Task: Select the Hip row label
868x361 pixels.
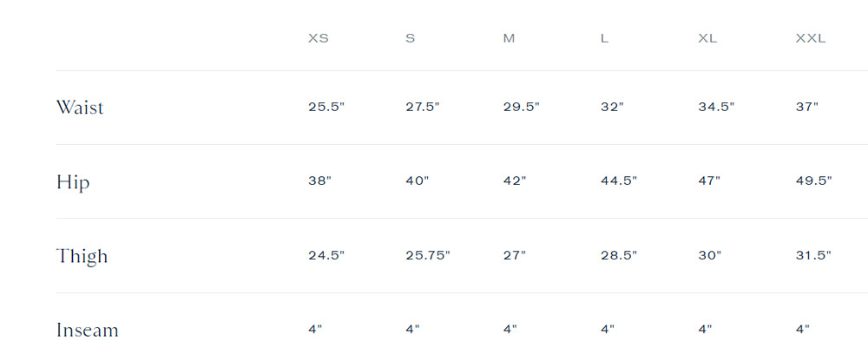Action: 73,182
